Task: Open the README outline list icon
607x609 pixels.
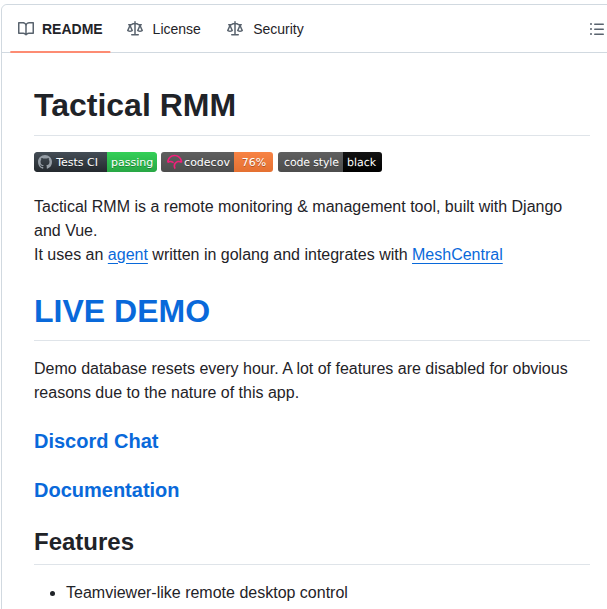Action: tap(597, 29)
